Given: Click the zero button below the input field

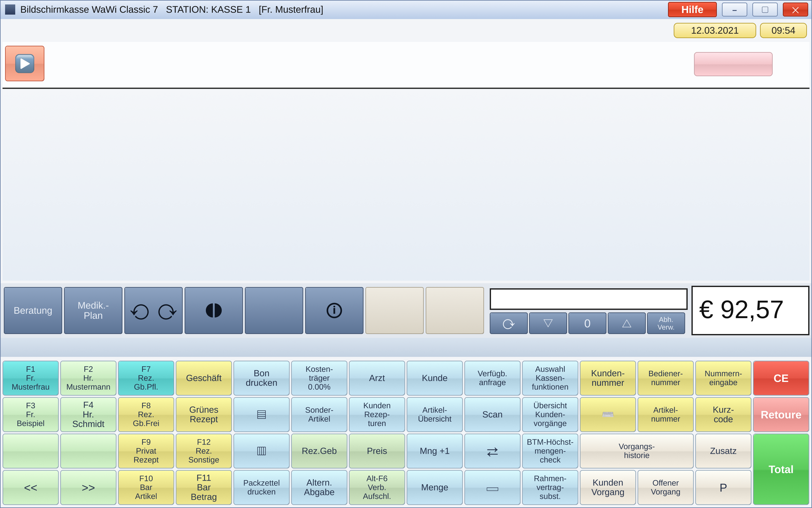Looking at the screenshot, I should click(x=587, y=323).
